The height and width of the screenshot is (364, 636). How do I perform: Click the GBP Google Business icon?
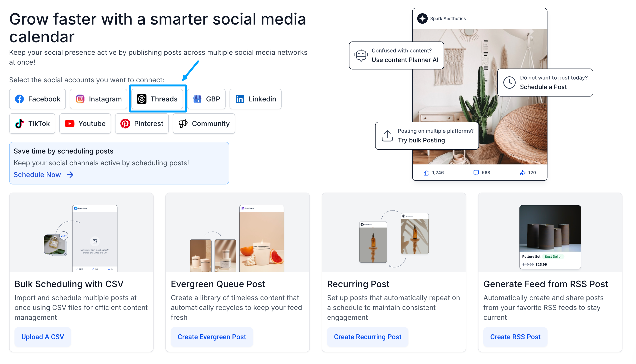click(197, 99)
